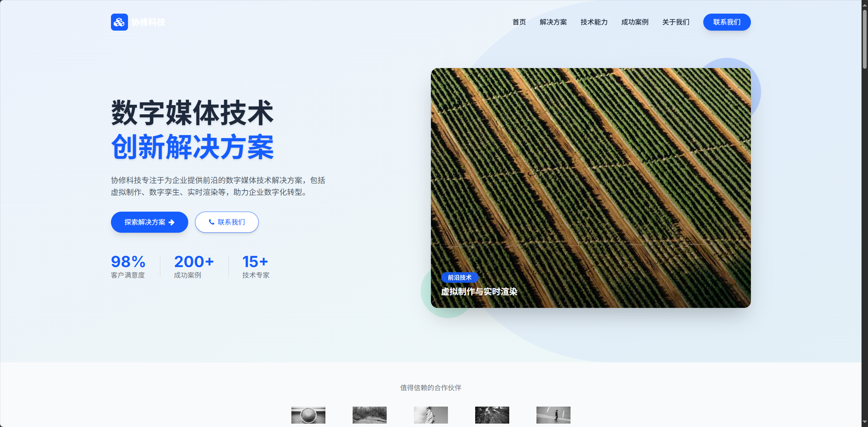Click the aerial farmland hero image
Image resolution: width=868 pixels, height=427 pixels.
(x=591, y=188)
